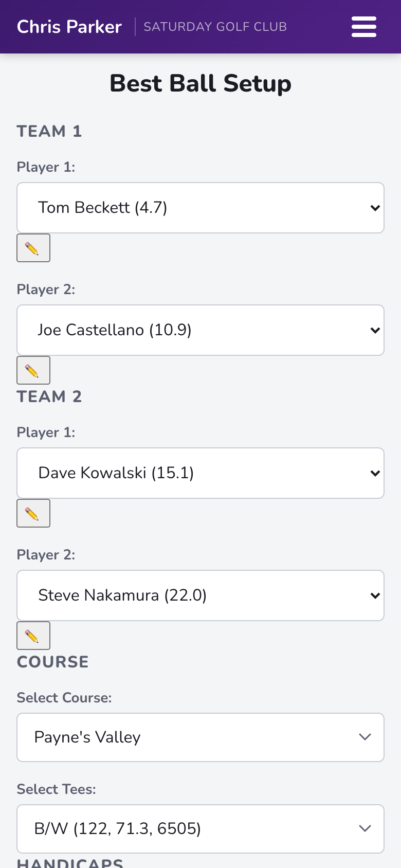Click the pencil edit icon below Joe Castellano

click(33, 370)
